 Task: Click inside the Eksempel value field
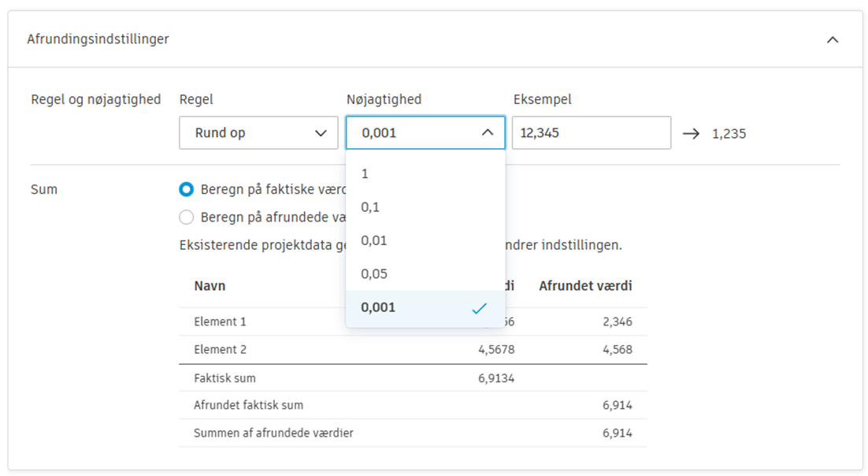click(x=591, y=132)
